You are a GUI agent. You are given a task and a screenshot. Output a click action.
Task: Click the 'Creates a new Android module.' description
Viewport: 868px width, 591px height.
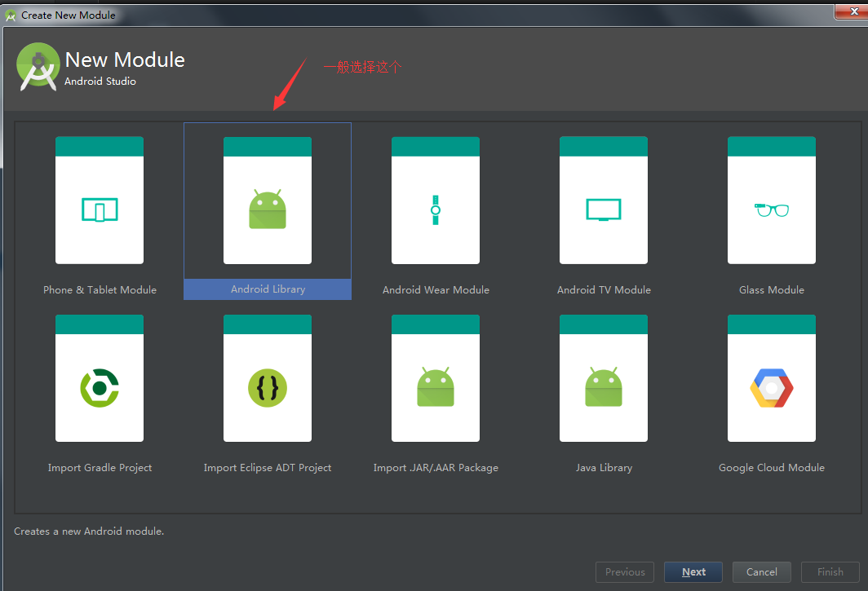pyautogui.click(x=89, y=531)
